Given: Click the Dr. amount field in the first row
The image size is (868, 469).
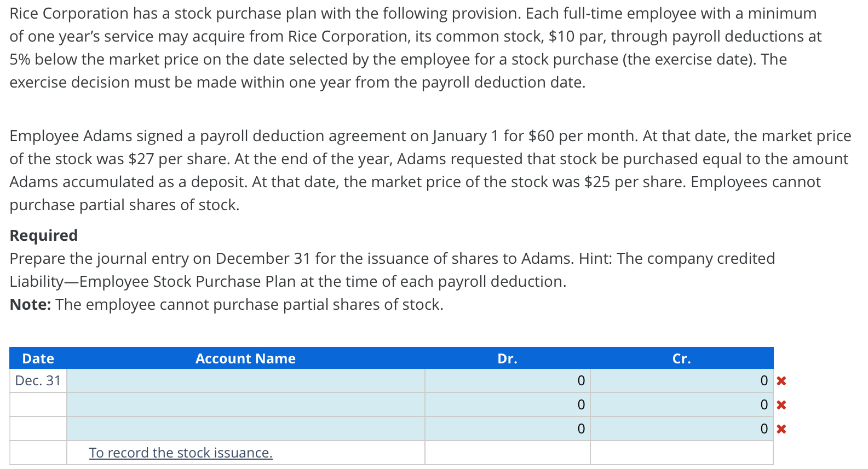Looking at the screenshot, I should point(507,381).
